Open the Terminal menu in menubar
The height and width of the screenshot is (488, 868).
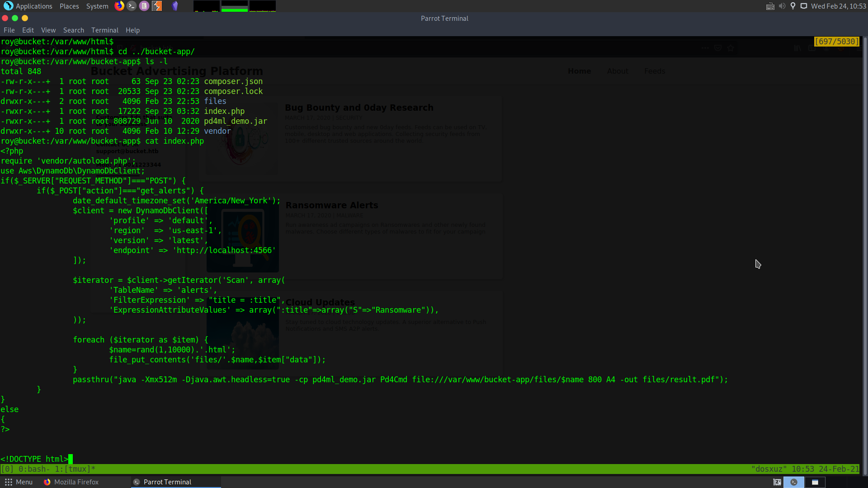pos(104,30)
